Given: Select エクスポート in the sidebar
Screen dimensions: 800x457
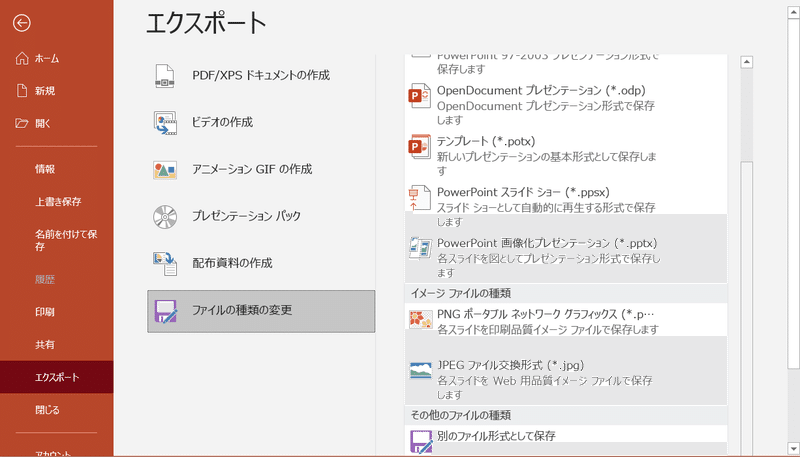Looking at the screenshot, I should [57, 377].
